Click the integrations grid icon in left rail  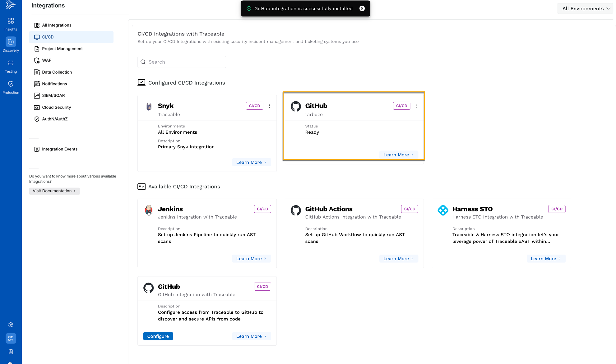(x=11, y=338)
